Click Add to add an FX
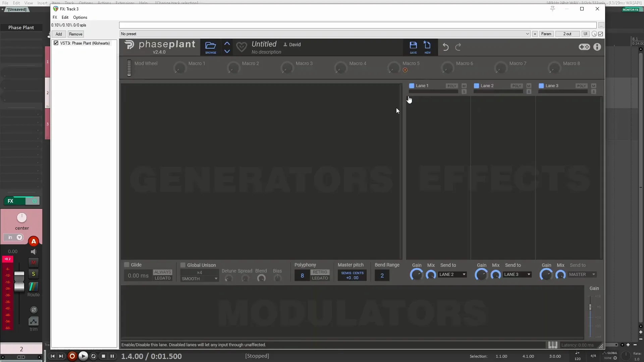The image size is (644, 362). click(x=59, y=34)
